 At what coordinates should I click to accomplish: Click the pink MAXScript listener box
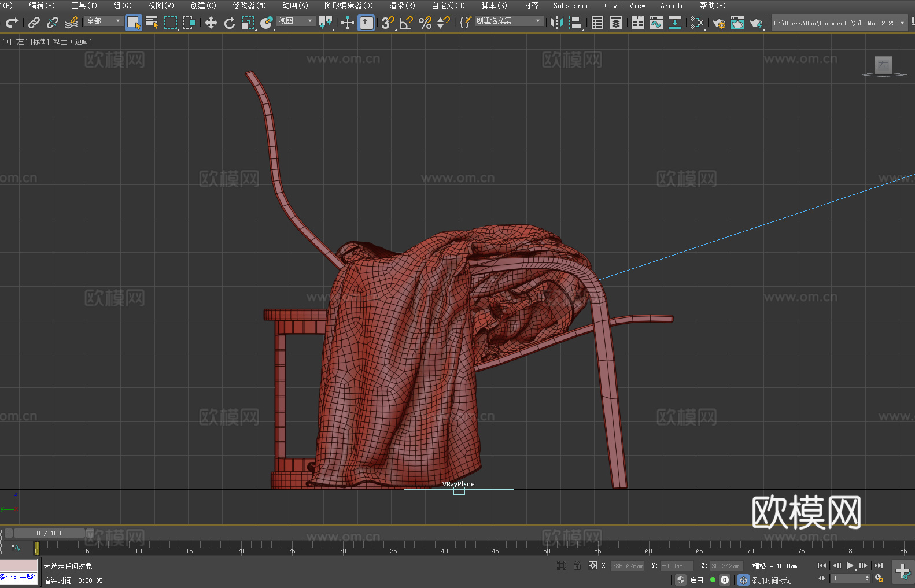click(19, 565)
